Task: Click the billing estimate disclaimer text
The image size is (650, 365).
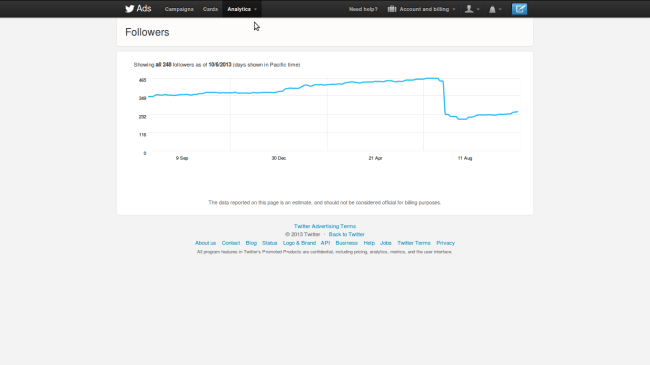Action: [x=325, y=202]
